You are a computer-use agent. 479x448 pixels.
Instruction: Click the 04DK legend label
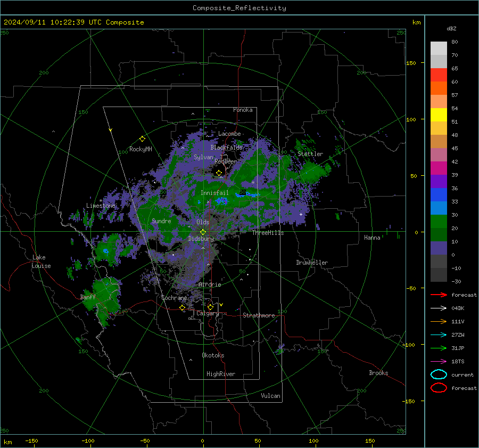(x=458, y=308)
